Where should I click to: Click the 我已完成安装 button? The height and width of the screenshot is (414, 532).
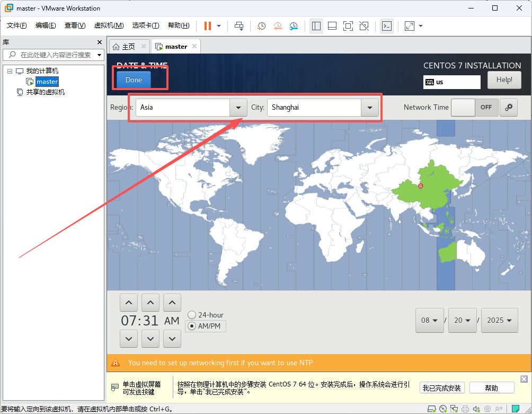pyautogui.click(x=442, y=388)
